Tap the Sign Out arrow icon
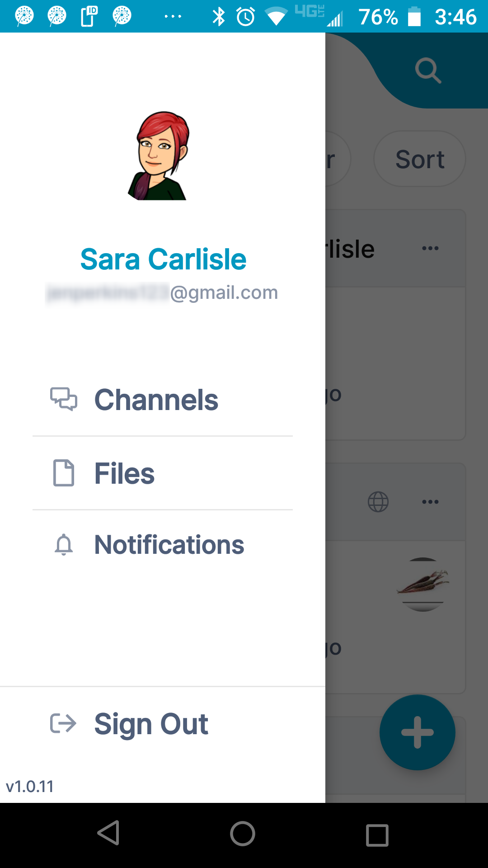 click(63, 723)
